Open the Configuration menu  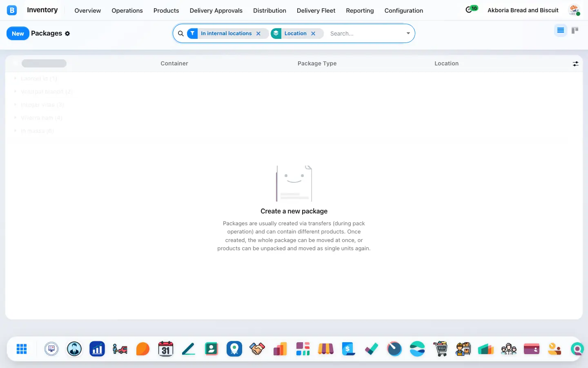pyautogui.click(x=404, y=11)
